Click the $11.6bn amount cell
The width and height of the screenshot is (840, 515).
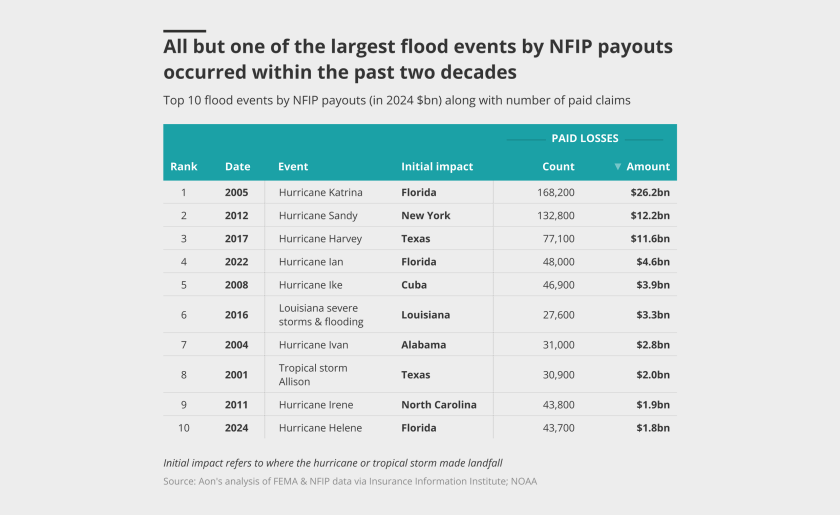(650, 238)
